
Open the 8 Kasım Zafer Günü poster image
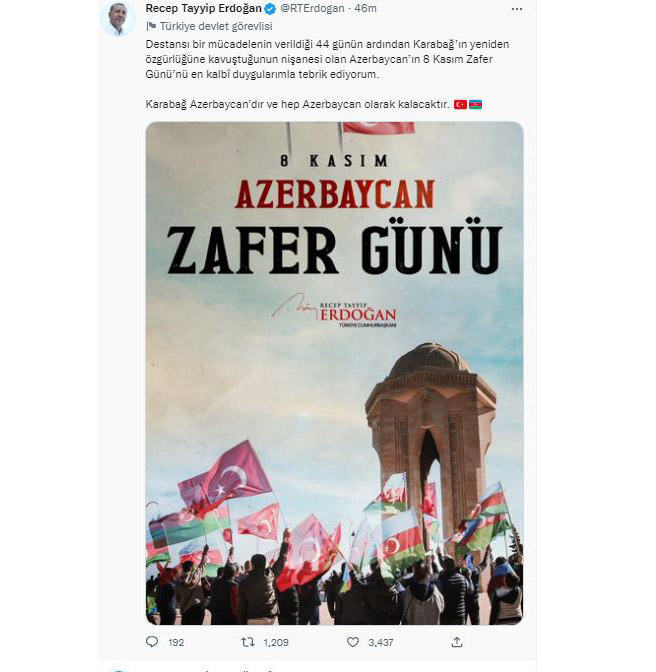(x=334, y=373)
